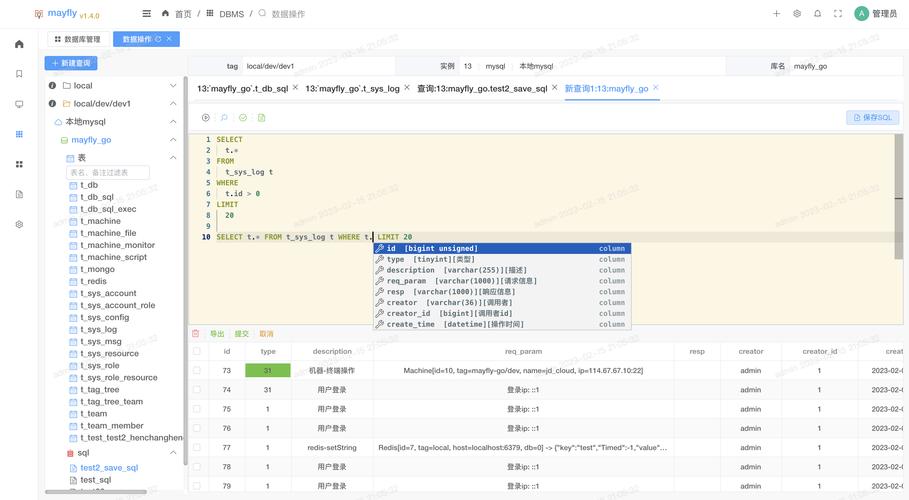Choose the create_time autocomplete suggestion

(502, 324)
